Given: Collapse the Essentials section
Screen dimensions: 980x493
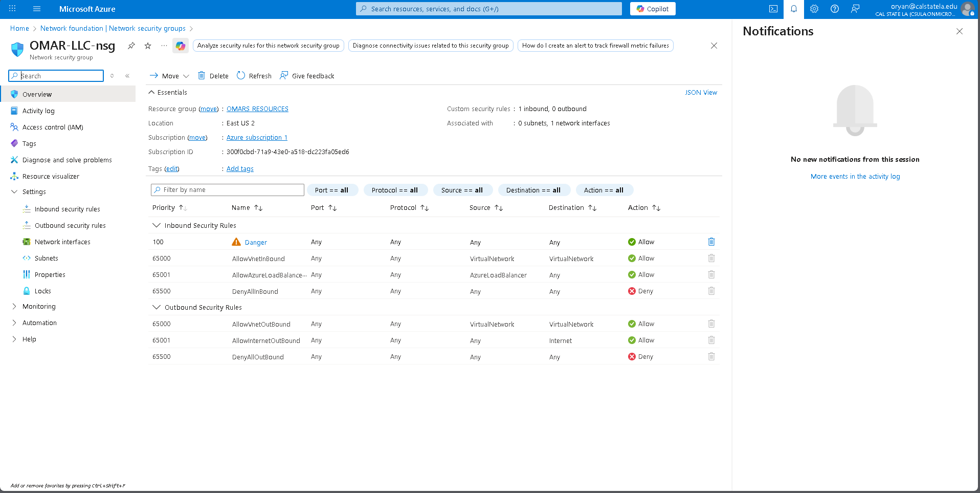Looking at the screenshot, I should [168, 92].
